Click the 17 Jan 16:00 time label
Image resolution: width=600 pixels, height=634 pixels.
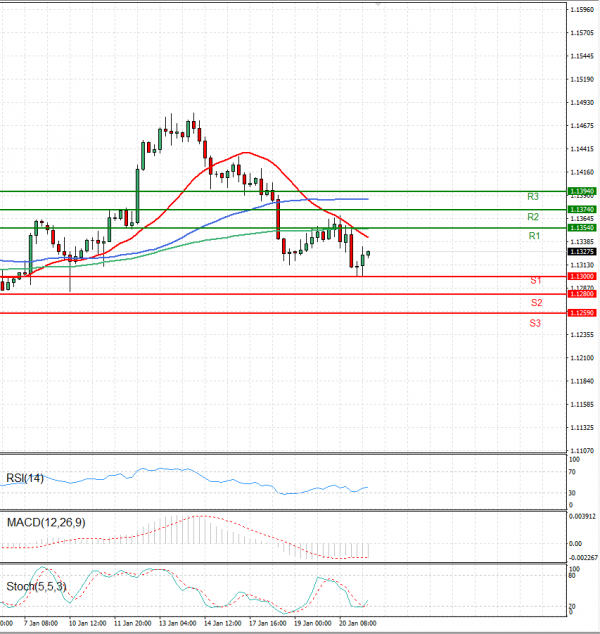pos(268,623)
